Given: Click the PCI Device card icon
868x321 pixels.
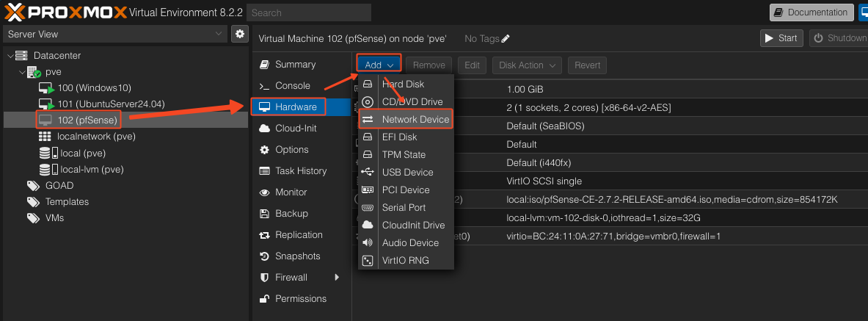Looking at the screenshot, I should pyautogui.click(x=368, y=190).
